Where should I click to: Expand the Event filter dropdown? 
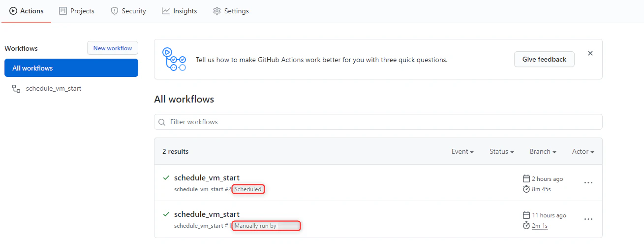tap(462, 151)
